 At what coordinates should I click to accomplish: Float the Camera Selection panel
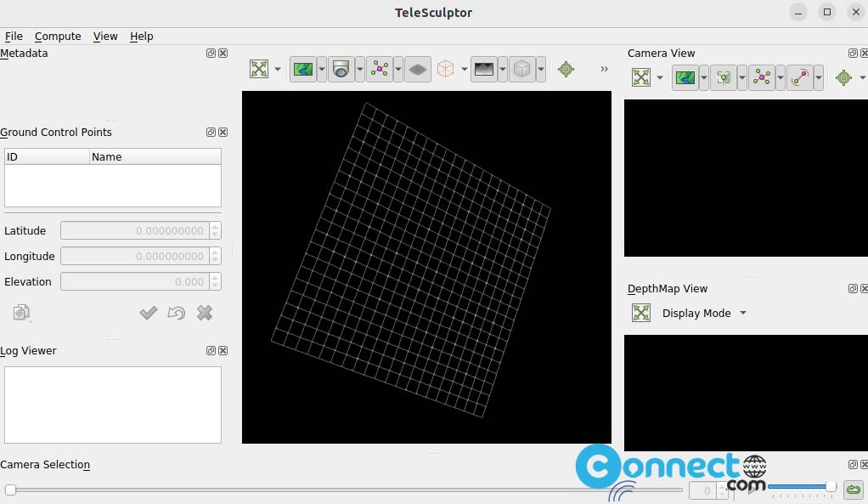tap(853, 465)
